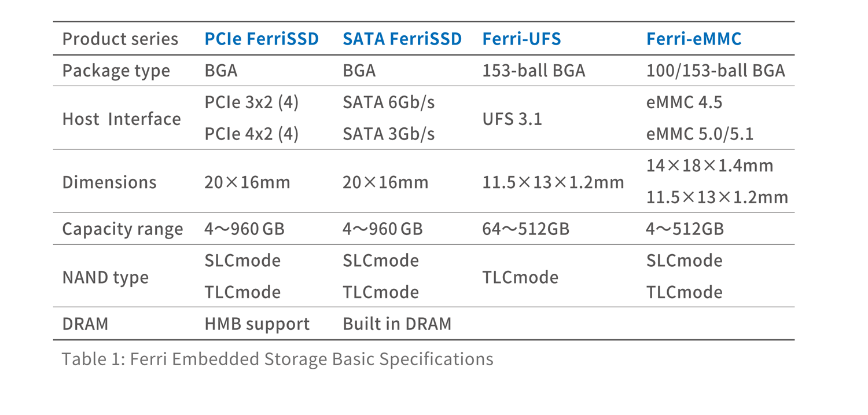This screenshot has height=415, width=868.
Task: Click the Table 1 caption text
Action: [x=278, y=359]
